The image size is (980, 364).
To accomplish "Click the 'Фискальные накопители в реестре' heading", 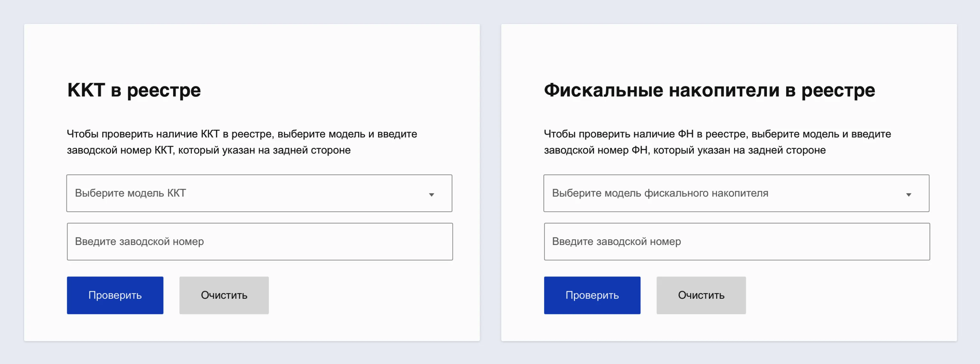I will coord(709,90).
